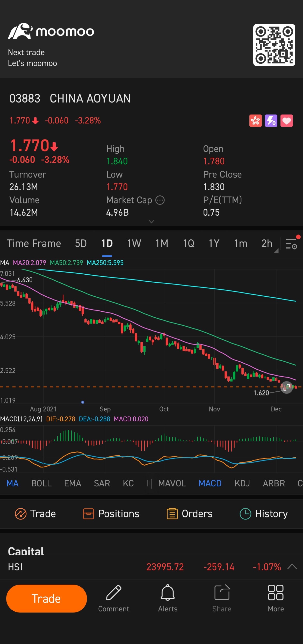Open Market Cap info bubble icon
The image size is (303, 644).
point(160,200)
